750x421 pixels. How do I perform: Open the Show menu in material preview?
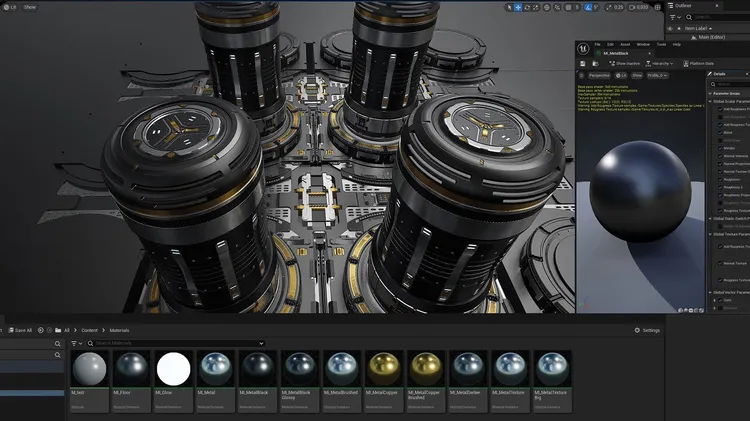[637, 76]
